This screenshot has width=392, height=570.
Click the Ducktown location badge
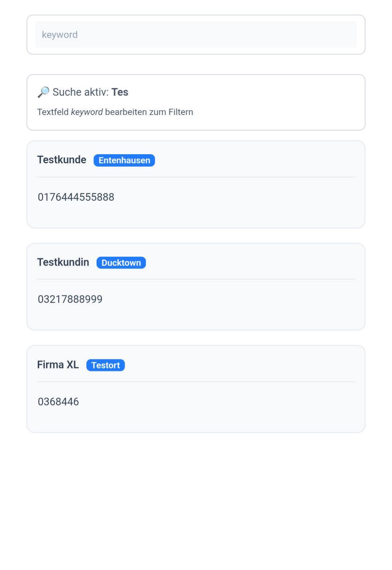(x=121, y=263)
